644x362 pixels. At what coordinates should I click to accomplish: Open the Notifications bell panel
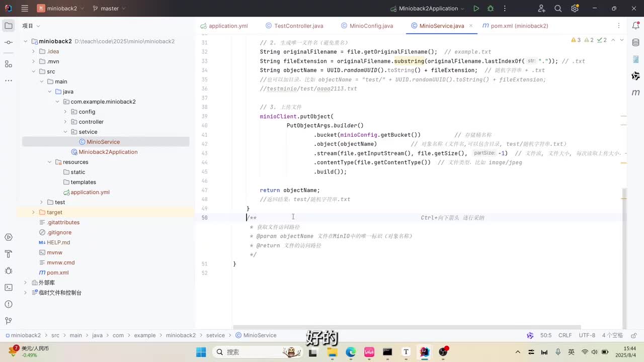click(x=636, y=26)
